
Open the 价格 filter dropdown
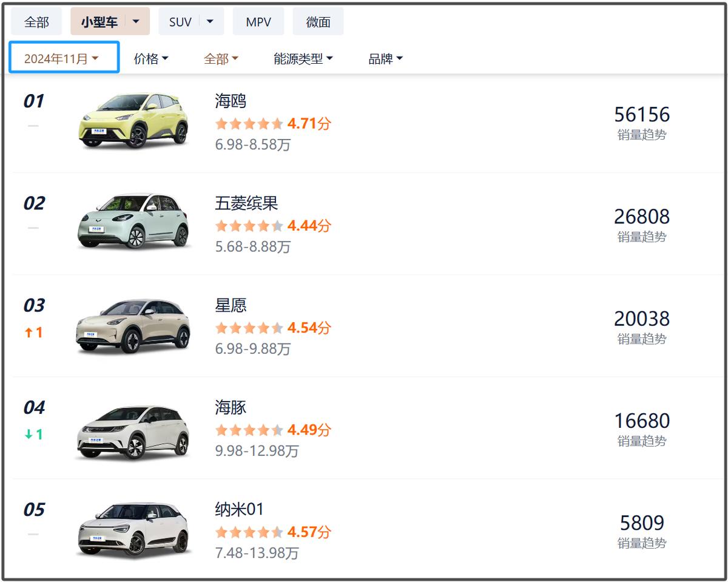[151, 59]
